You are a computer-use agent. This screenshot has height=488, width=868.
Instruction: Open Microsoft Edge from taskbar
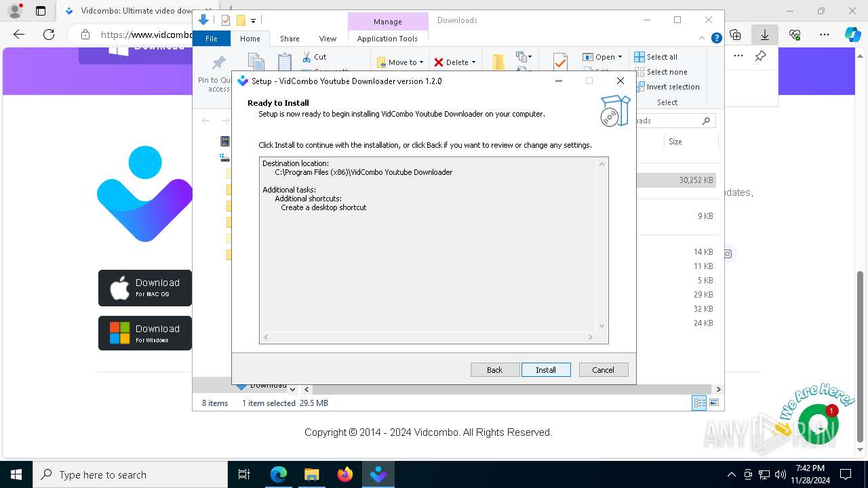[x=279, y=474]
